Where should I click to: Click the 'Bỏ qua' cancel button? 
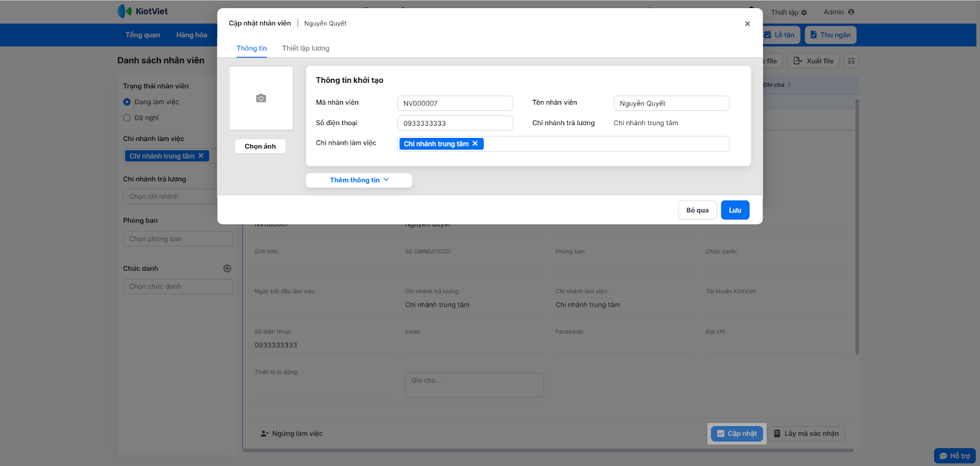click(x=697, y=210)
